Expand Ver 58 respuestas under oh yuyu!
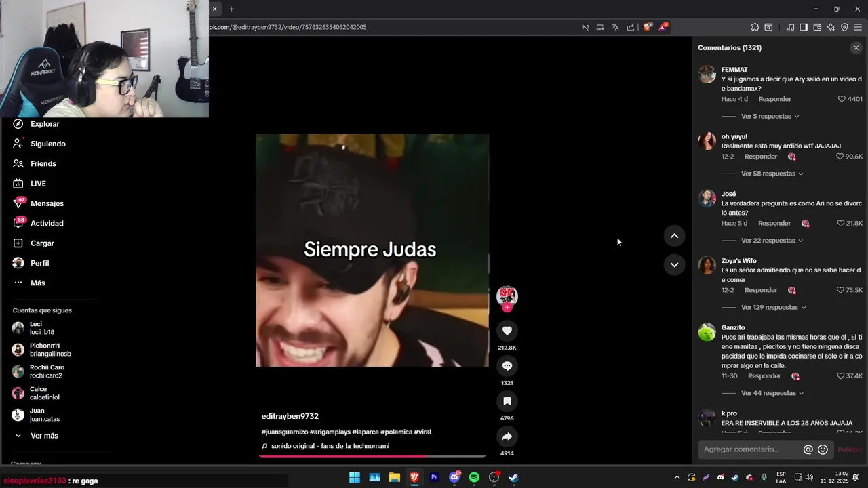868x488 pixels. pos(772,174)
